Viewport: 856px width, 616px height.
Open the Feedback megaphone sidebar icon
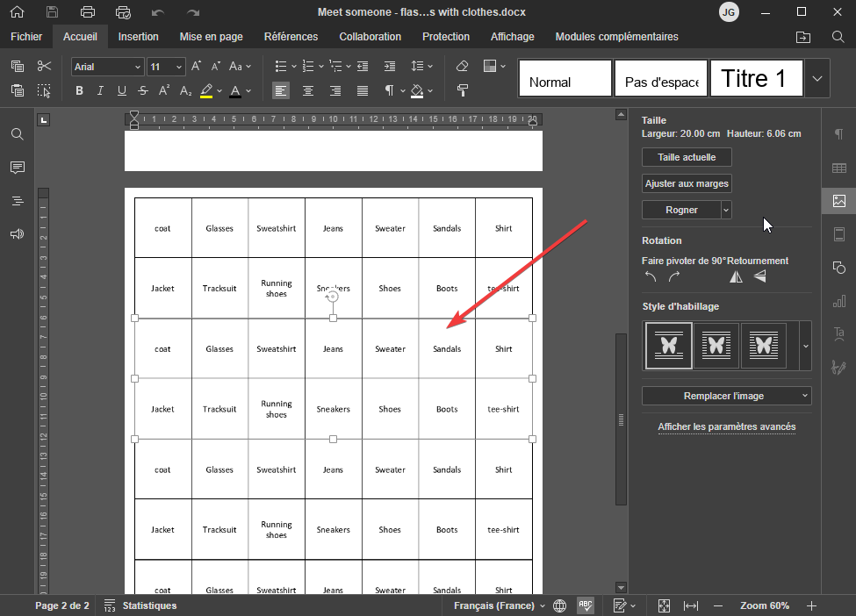click(x=18, y=234)
